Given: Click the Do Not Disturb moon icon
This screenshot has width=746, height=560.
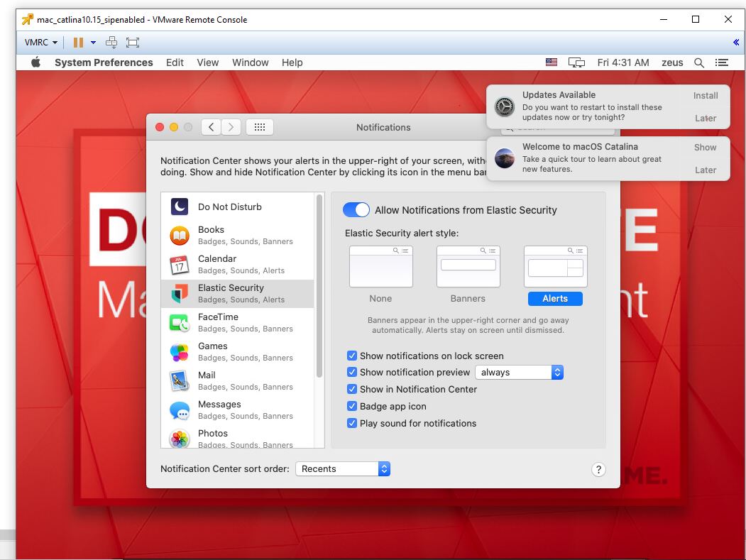Looking at the screenshot, I should (x=178, y=207).
